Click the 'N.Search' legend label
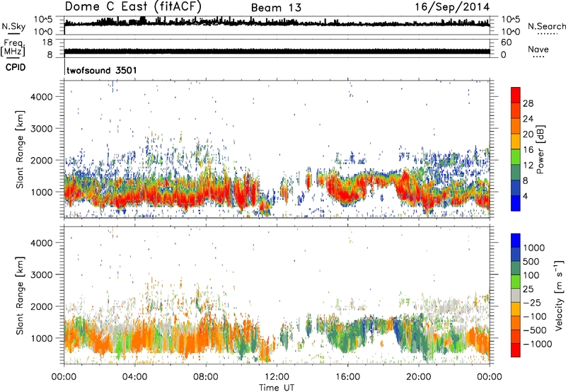The width and height of the screenshot is (566, 392). click(546, 26)
